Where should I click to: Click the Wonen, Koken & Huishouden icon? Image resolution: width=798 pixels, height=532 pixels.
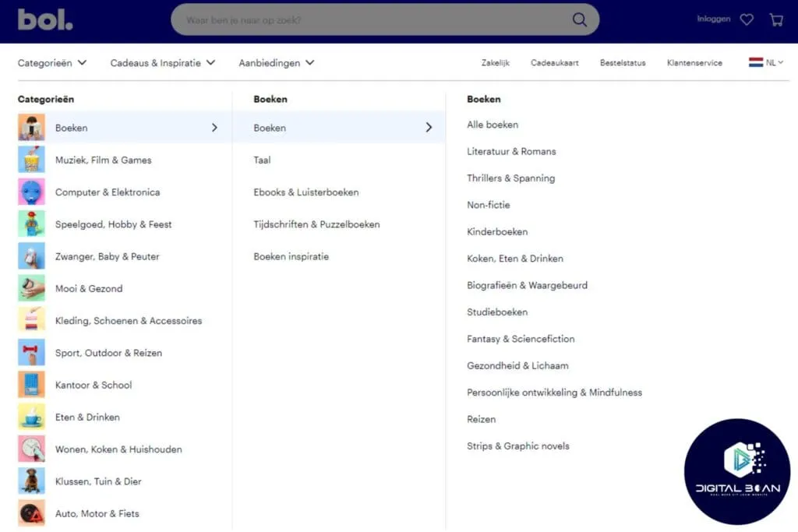point(31,449)
